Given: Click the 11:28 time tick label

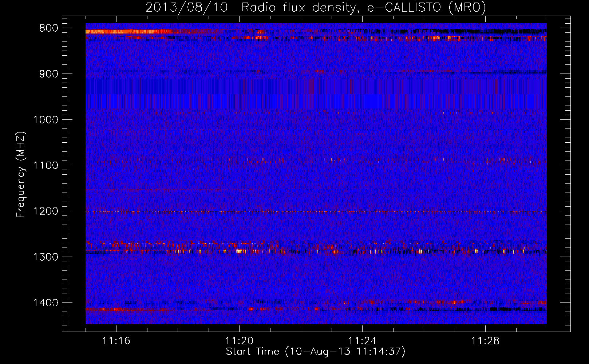Looking at the screenshot, I should [485, 341].
